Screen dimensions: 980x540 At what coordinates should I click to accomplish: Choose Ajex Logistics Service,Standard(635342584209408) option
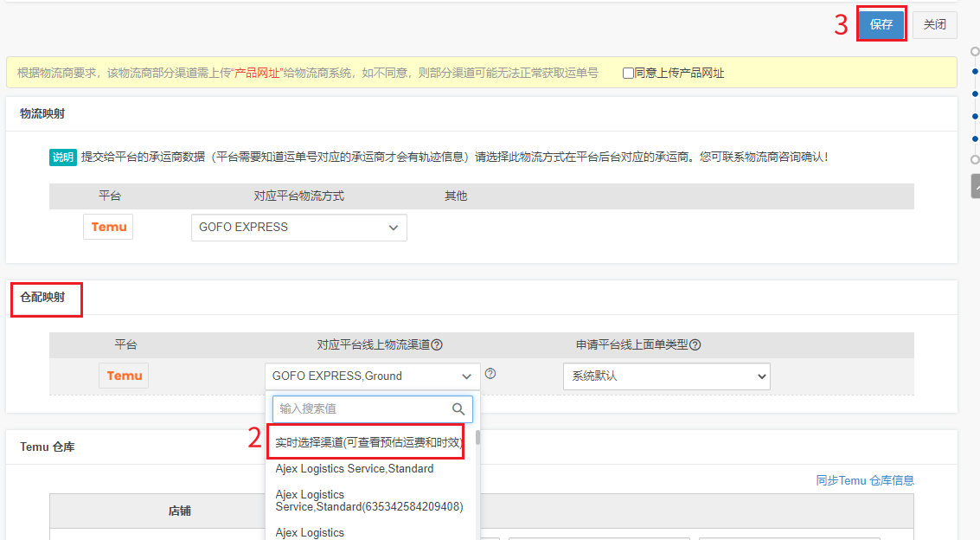pyautogui.click(x=368, y=500)
